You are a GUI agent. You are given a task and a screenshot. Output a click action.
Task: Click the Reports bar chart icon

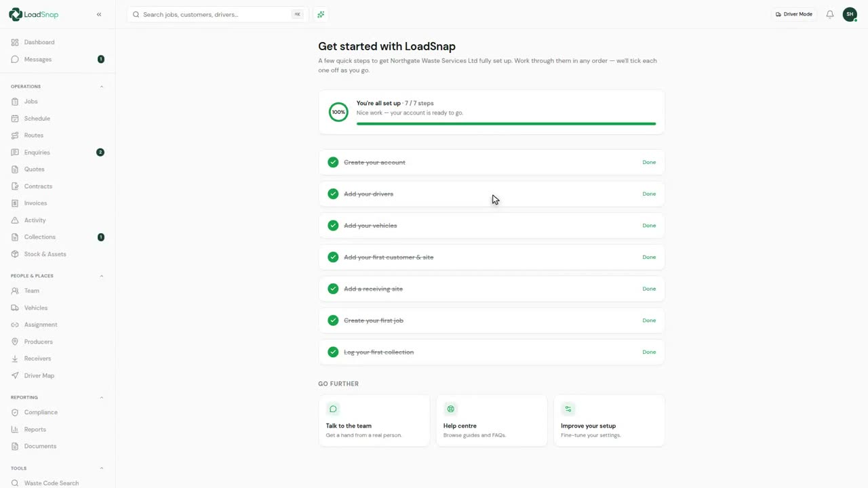pyautogui.click(x=15, y=429)
